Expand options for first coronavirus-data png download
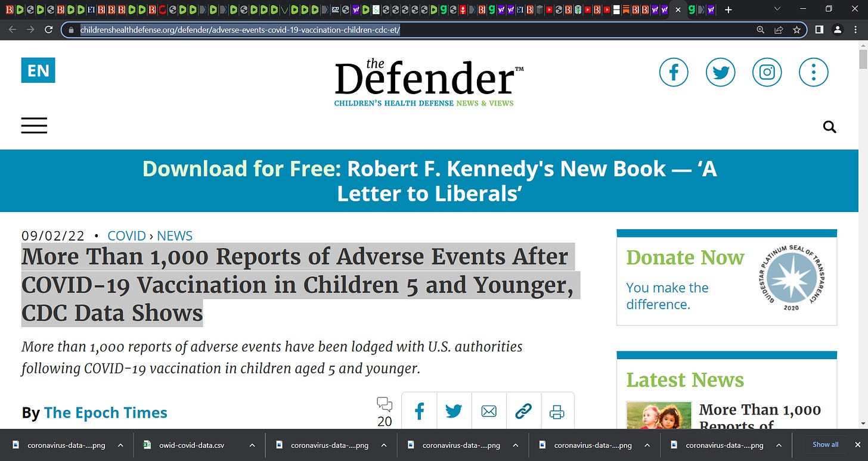Screen dimensions: 868x461 pos(120,445)
